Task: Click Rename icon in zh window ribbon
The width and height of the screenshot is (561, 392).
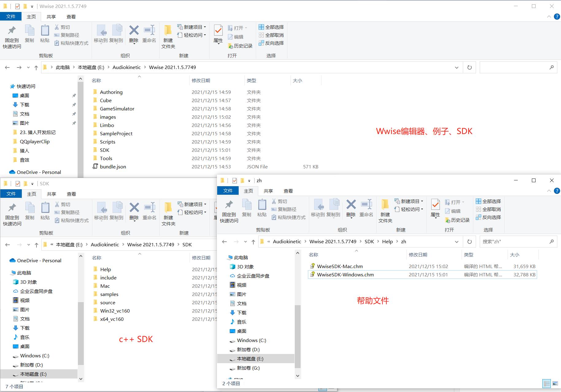Action: tap(366, 208)
